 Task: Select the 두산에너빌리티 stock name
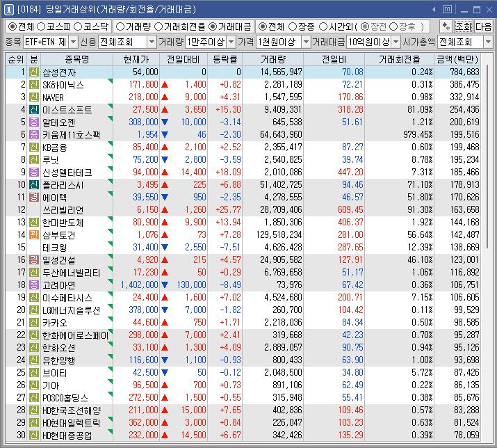coord(71,273)
